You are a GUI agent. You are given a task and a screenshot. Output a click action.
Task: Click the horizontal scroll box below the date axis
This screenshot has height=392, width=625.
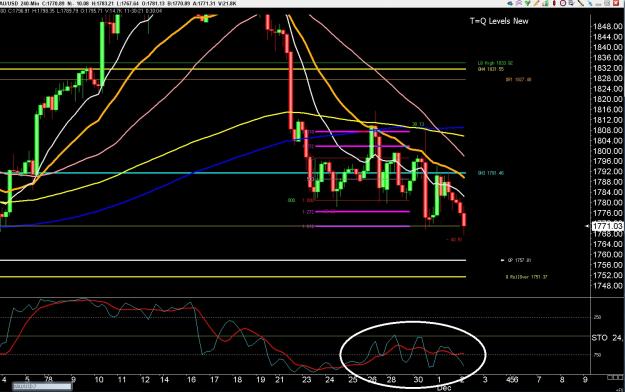pyautogui.click(x=42, y=386)
